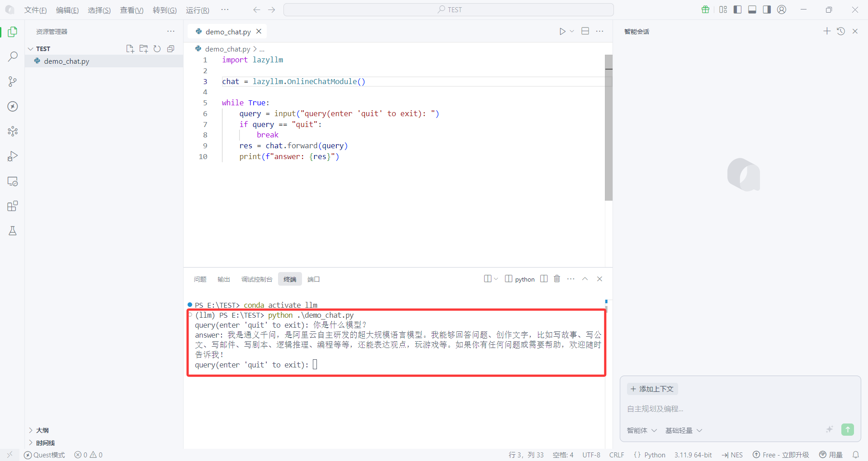This screenshot has height=461, width=868.
Task: Create a new file in TEST folder
Action: click(130, 49)
